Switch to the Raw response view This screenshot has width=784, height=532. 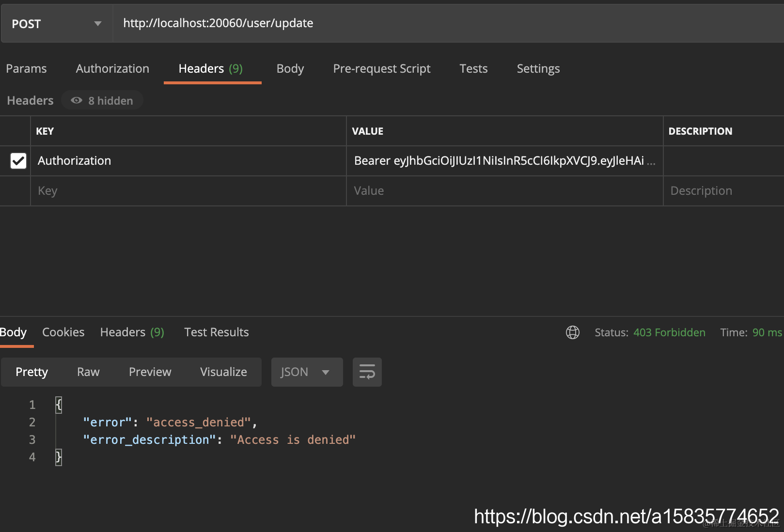pos(88,372)
